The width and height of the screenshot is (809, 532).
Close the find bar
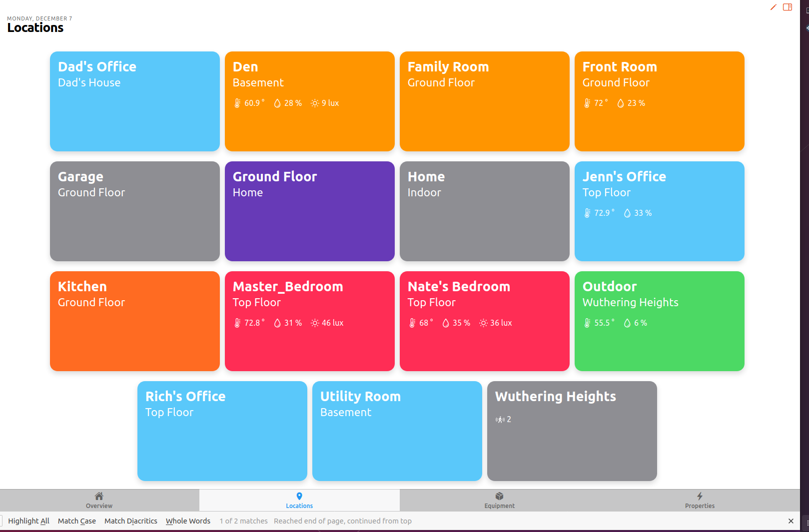point(791,521)
